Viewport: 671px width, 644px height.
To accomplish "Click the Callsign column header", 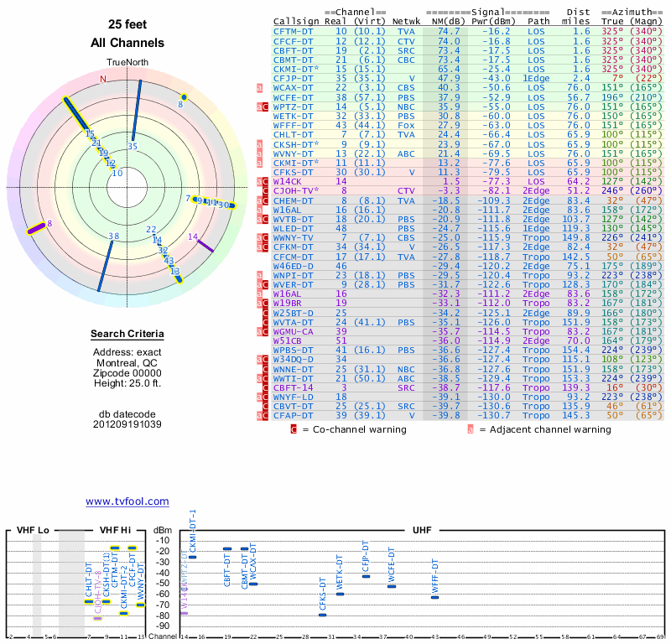I will pos(295,21).
